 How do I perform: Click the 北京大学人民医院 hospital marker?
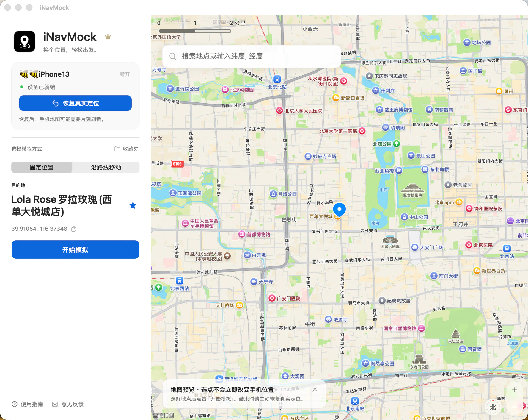[279, 111]
